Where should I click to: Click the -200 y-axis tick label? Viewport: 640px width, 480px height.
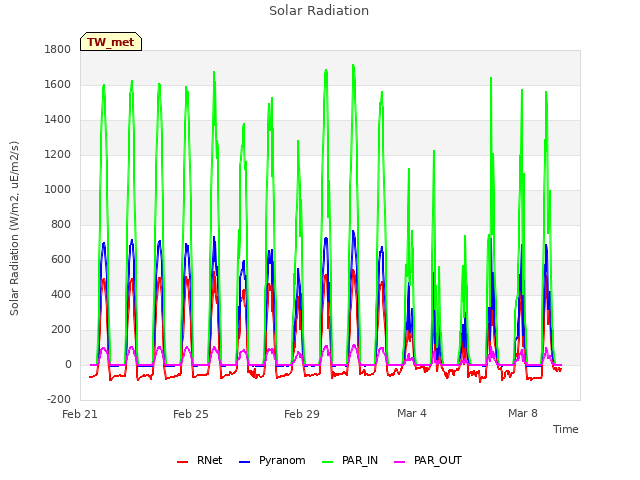click(x=59, y=399)
